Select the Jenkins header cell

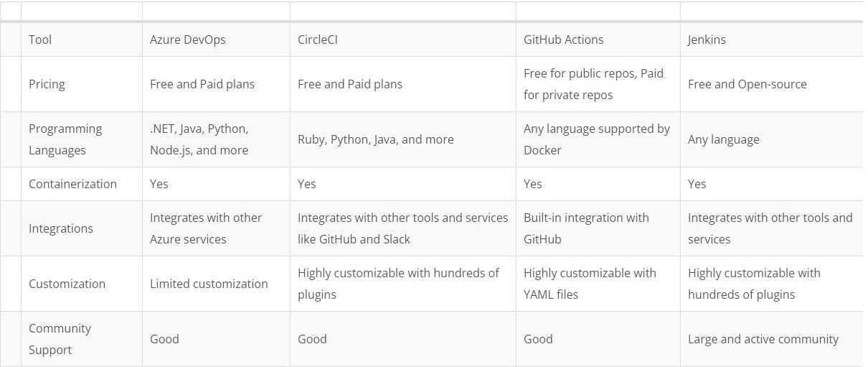(x=772, y=40)
